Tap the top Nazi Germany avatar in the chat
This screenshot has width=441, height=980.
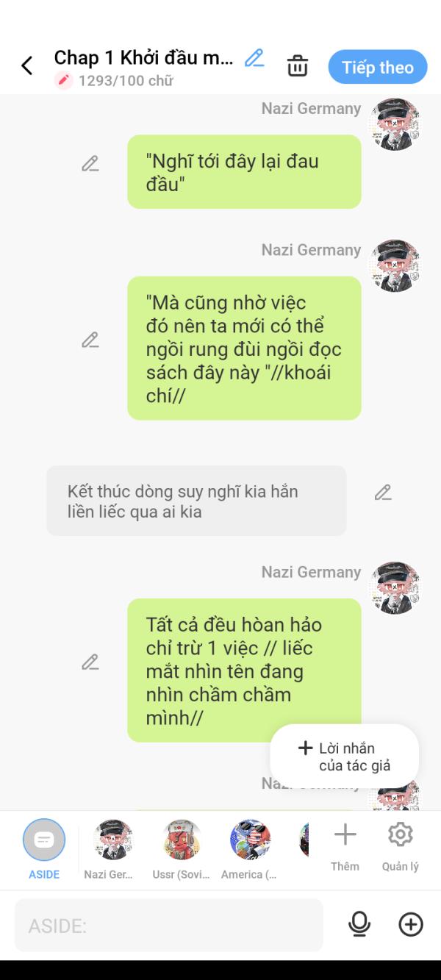pos(395,124)
